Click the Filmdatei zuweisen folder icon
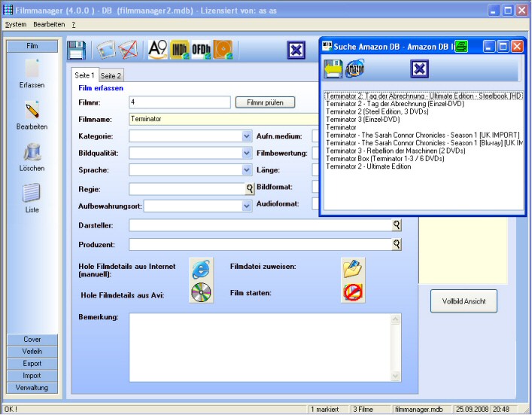The image size is (532, 415). click(353, 268)
